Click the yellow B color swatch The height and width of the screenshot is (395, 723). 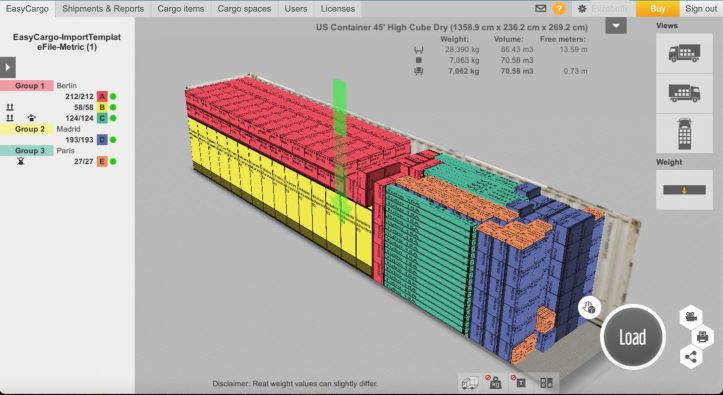(102, 107)
